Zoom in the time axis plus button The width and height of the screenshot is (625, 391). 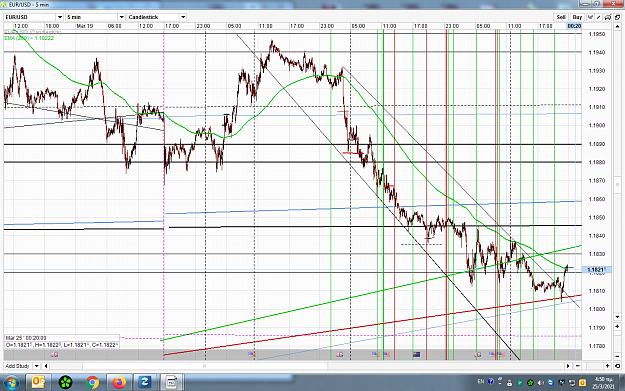(607, 366)
